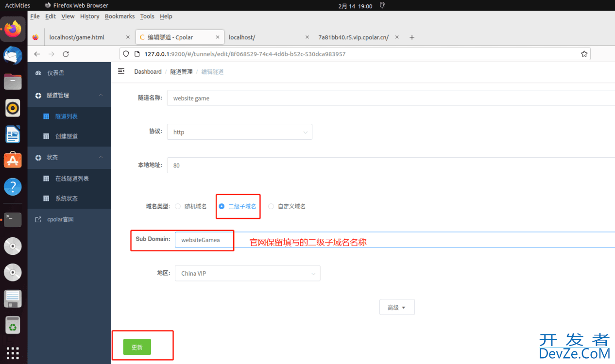Viewport: 615px width, 364px height.
Task: Open the File menu
Action: [x=35, y=17]
